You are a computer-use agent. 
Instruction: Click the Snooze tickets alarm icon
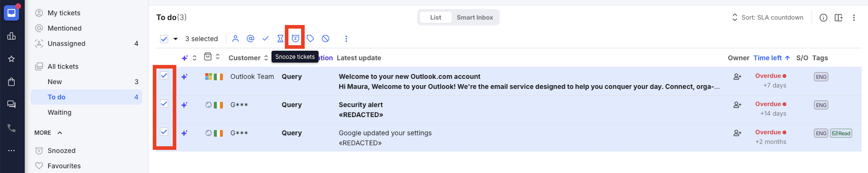pyautogui.click(x=295, y=38)
